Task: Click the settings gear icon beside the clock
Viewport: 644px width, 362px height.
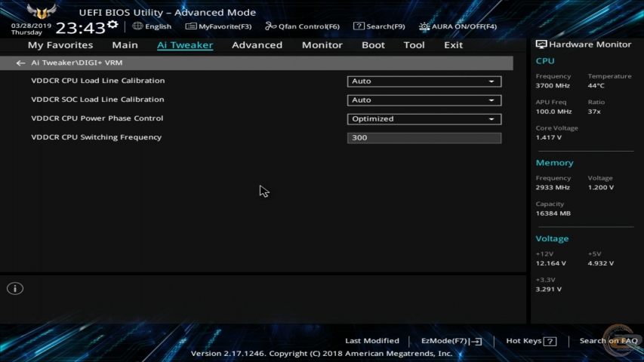Action: 113,25
